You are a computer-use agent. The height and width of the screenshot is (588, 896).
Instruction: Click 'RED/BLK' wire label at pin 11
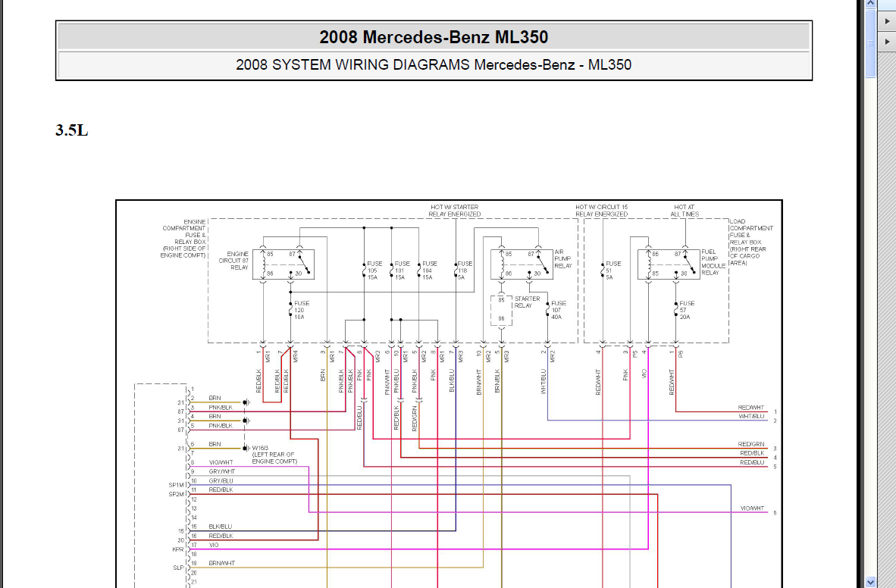point(221,489)
